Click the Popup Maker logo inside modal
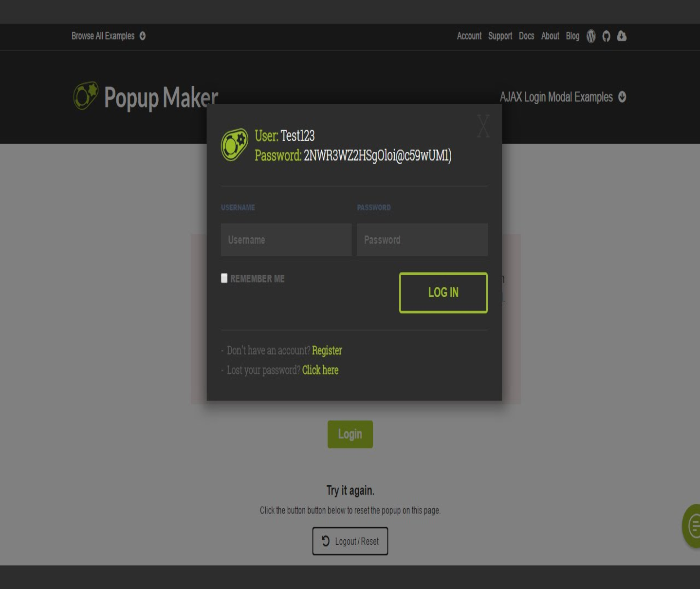Viewport: 700px width, 589px height. click(235, 145)
